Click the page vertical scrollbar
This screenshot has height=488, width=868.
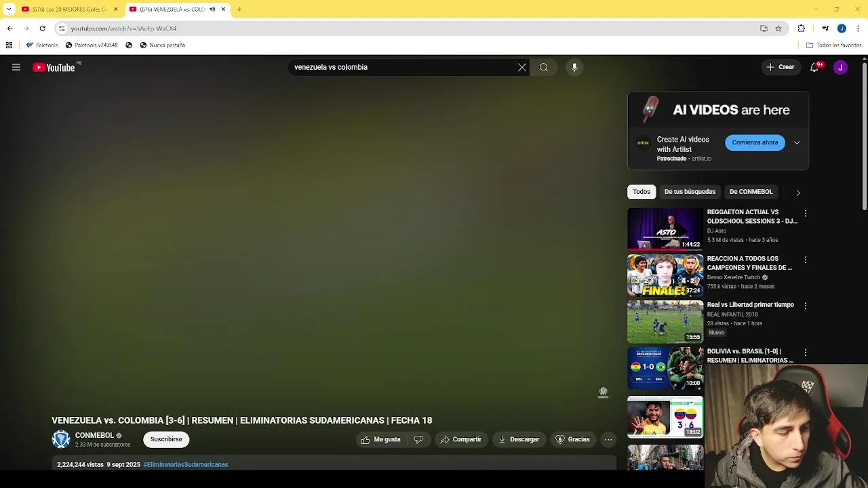(x=864, y=136)
